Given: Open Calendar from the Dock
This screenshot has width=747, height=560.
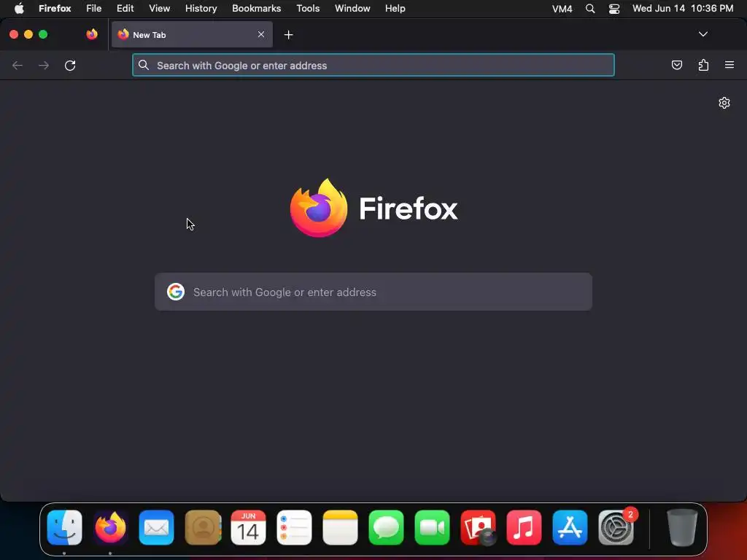Looking at the screenshot, I should 248,528.
